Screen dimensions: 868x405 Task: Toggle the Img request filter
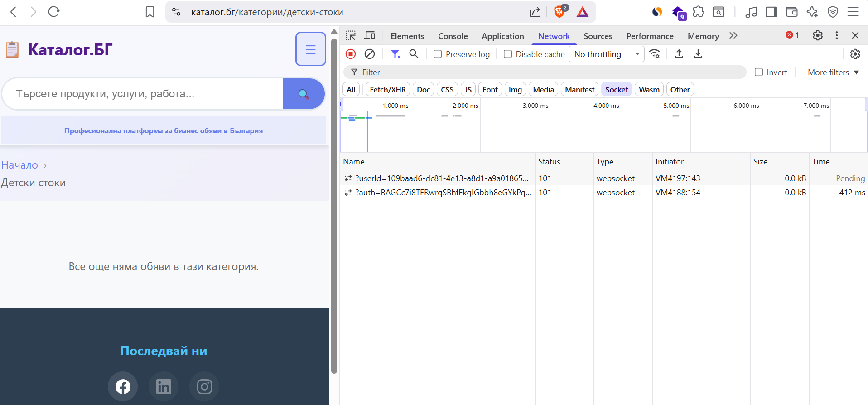click(x=515, y=90)
